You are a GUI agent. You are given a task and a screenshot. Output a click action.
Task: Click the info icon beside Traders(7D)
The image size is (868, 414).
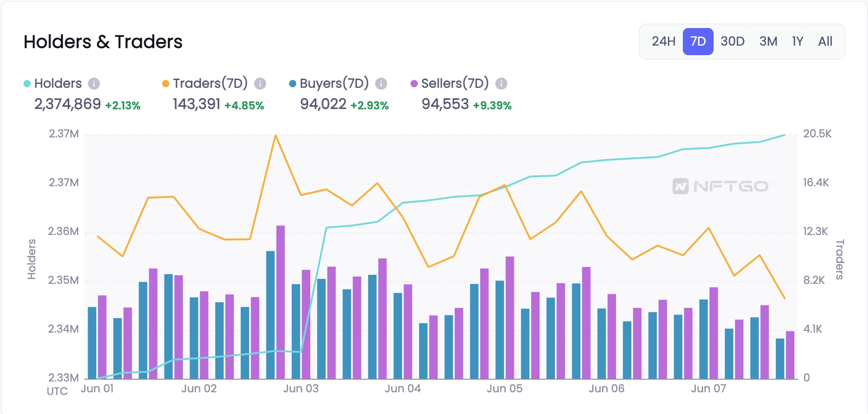pos(260,84)
